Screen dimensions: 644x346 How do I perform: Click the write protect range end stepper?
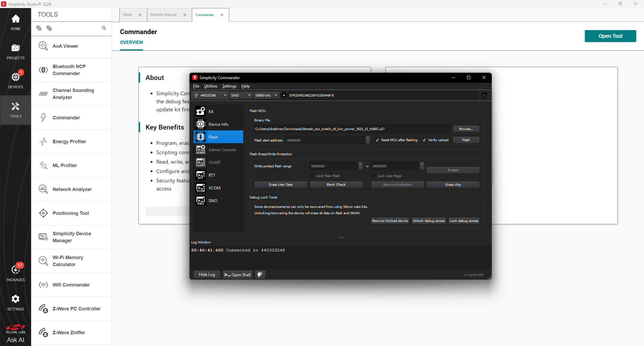coord(422,166)
